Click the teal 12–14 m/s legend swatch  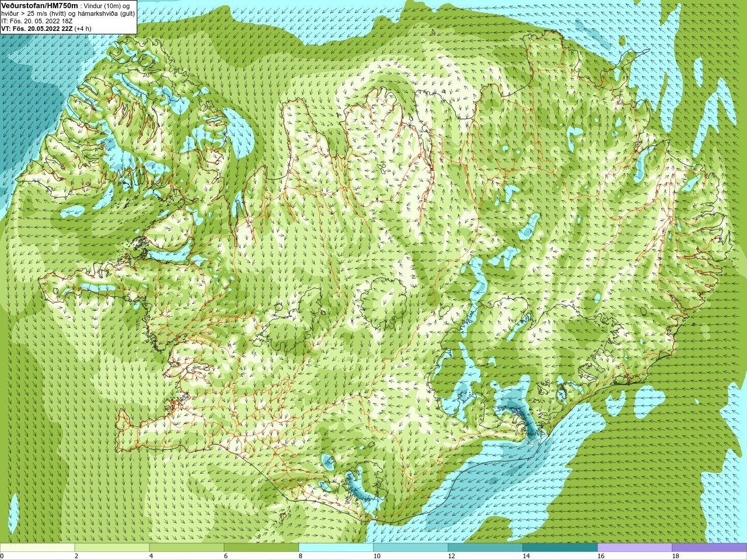click(486, 548)
